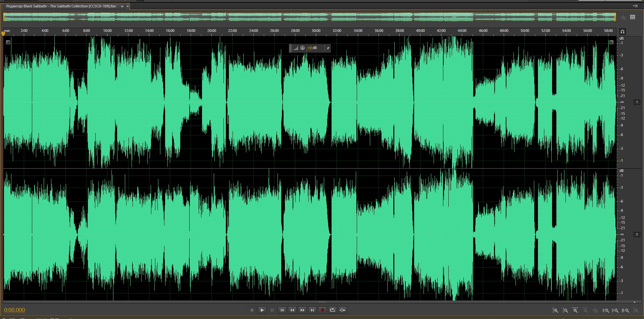
Task: Toggle snapping magnet icon beside timeline
Action: tap(622, 32)
